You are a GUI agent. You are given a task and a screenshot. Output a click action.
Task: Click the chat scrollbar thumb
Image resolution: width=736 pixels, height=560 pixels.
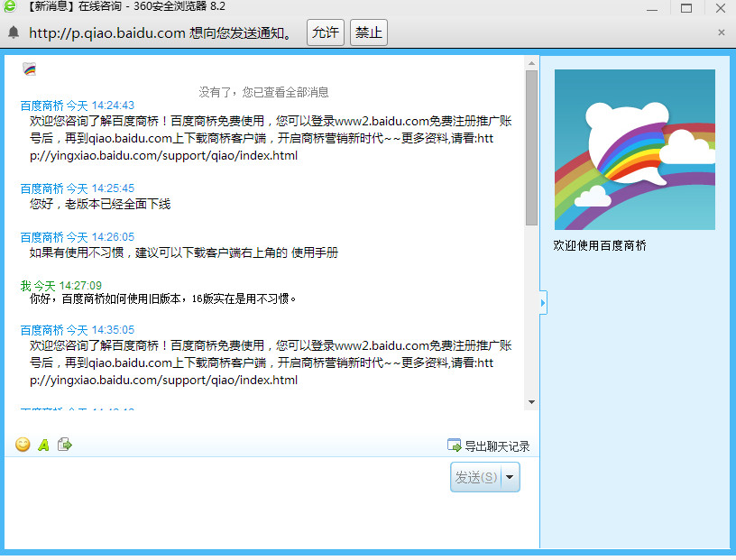click(x=531, y=148)
